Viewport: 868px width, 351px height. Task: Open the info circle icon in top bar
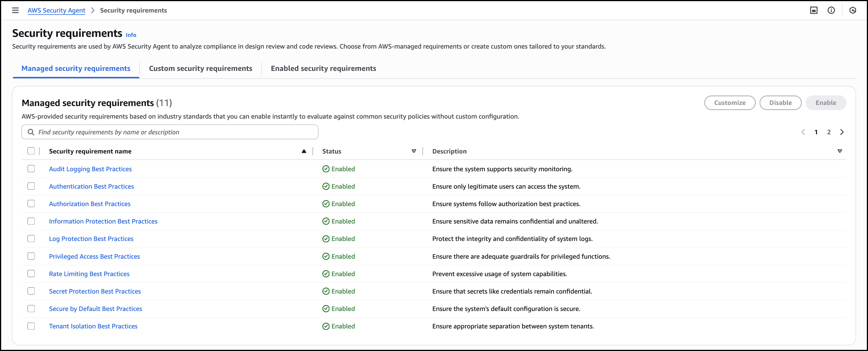point(831,10)
